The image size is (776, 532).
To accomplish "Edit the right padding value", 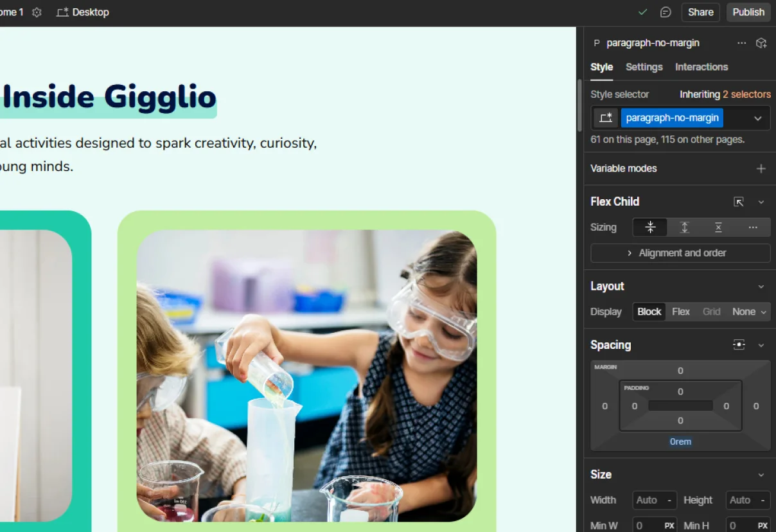I will (727, 406).
